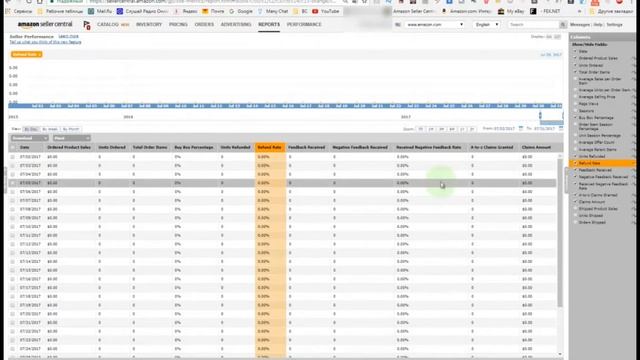Toggle Buy Box Percentage field checkbox
Viewport: 640px width, 360px height.
(576, 118)
